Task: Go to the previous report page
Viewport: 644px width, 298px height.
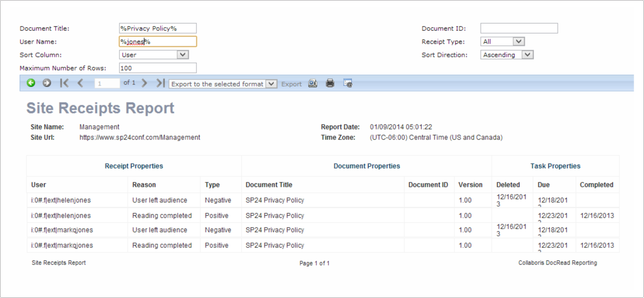Action: click(x=80, y=83)
